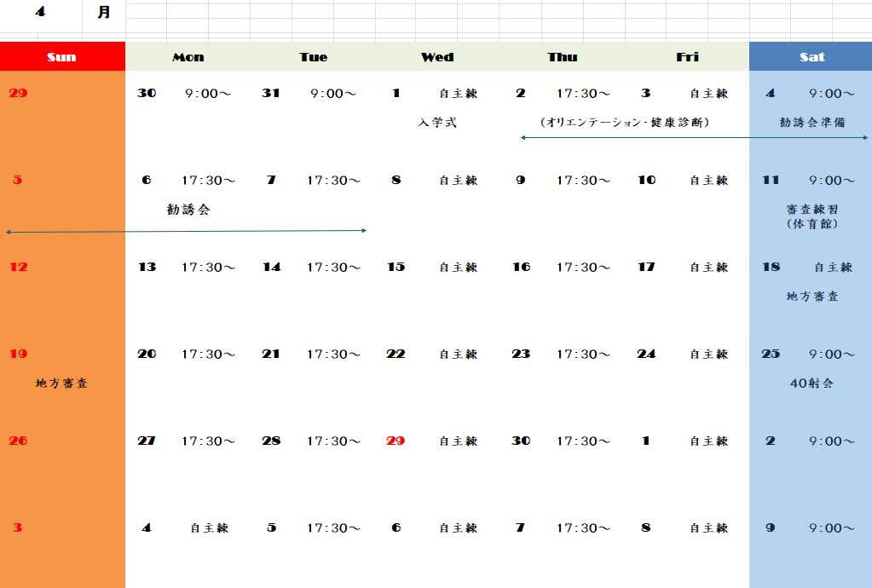Click the red 29 date in the Wed column
The height and width of the screenshot is (588, 872).
(x=394, y=441)
